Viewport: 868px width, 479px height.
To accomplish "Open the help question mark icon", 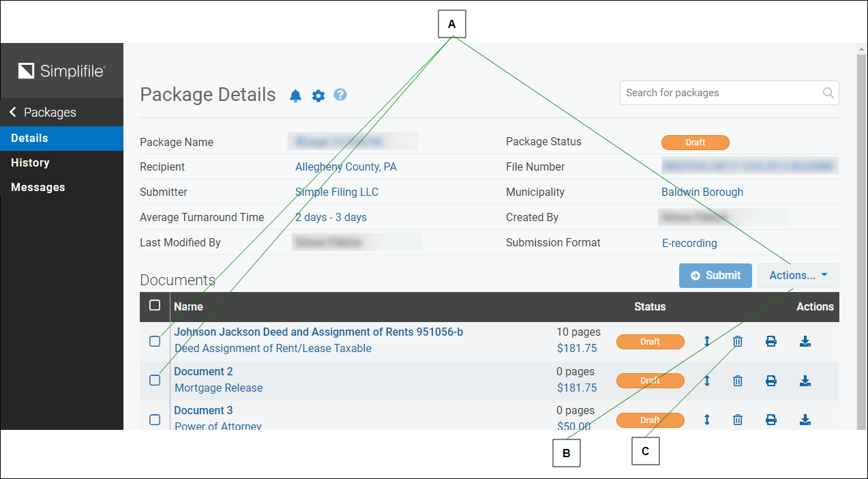I will pos(340,95).
